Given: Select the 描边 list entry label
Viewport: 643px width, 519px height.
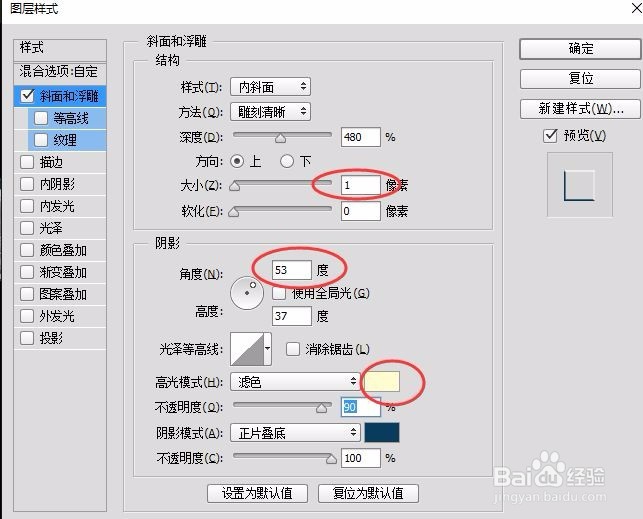Looking at the screenshot, I should point(51,162).
